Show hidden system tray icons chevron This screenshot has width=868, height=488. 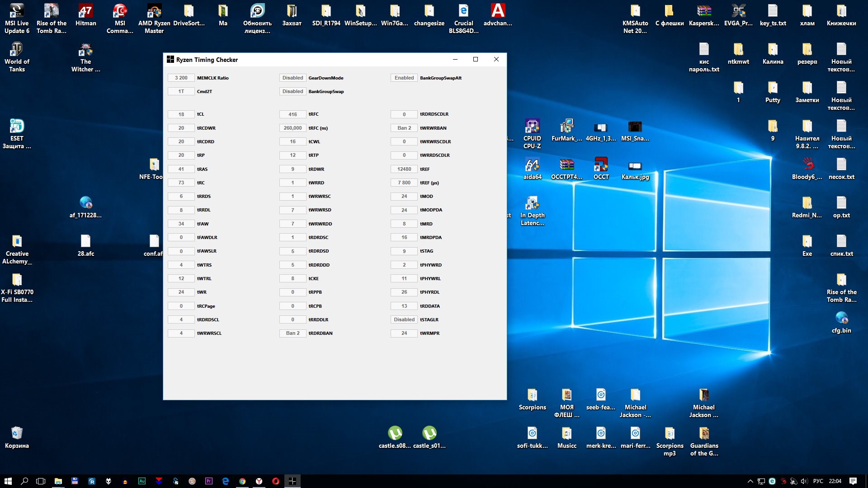pyautogui.click(x=750, y=481)
